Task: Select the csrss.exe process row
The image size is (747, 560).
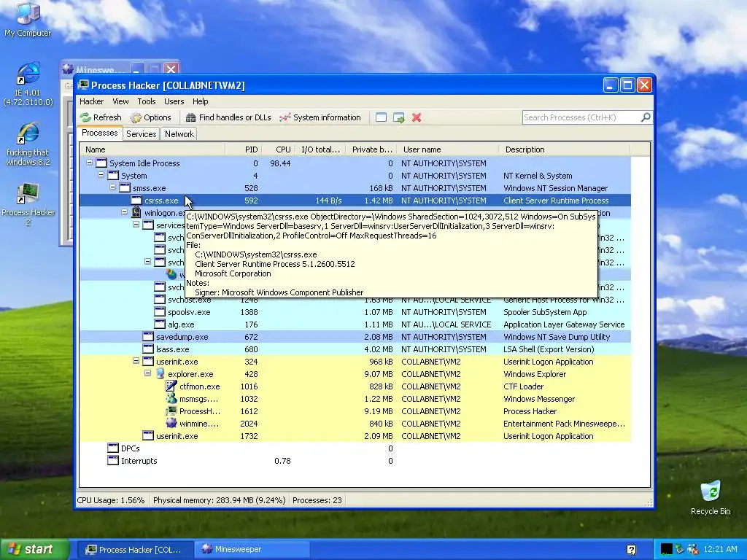Action: (x=355, y=201)
